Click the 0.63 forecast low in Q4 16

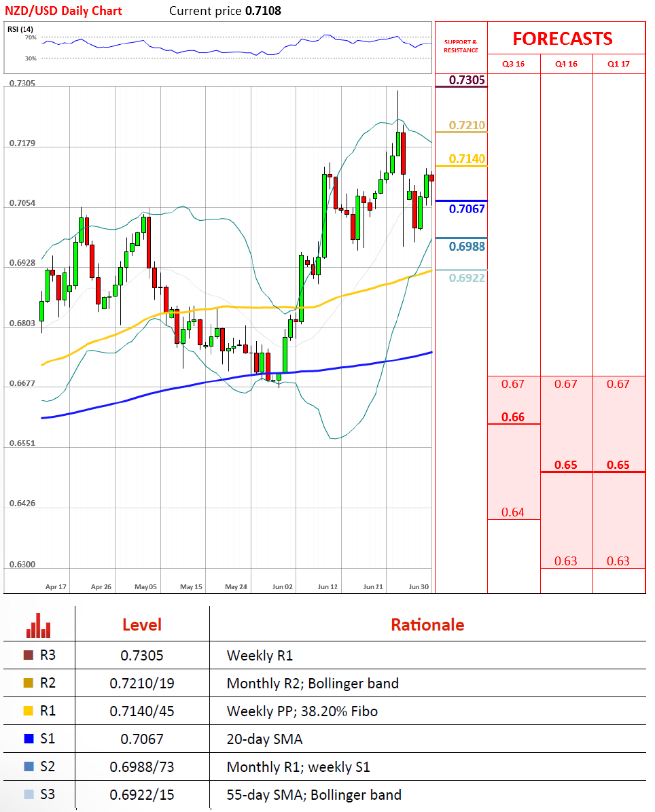coord(566,561)
